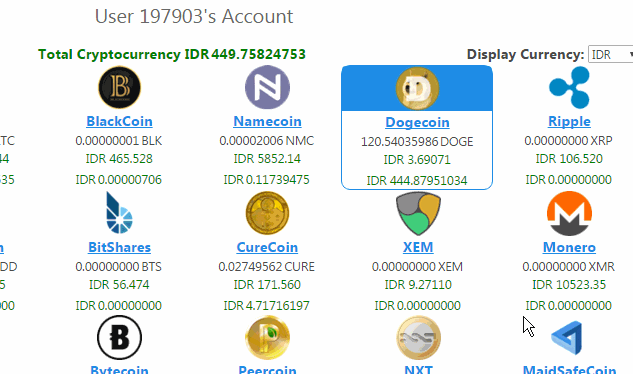Click the Monero logo icon
The image size is (633, 374).
click(x=569, y=213)
